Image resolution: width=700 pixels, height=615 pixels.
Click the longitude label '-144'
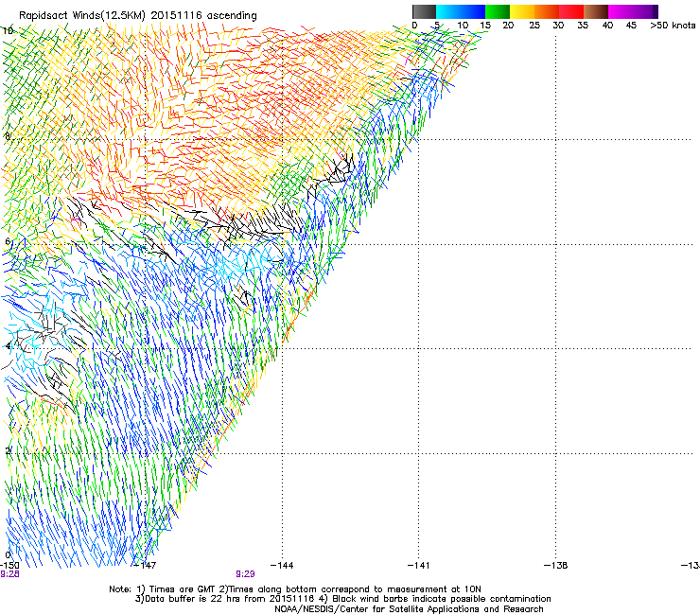coord(282,566)
